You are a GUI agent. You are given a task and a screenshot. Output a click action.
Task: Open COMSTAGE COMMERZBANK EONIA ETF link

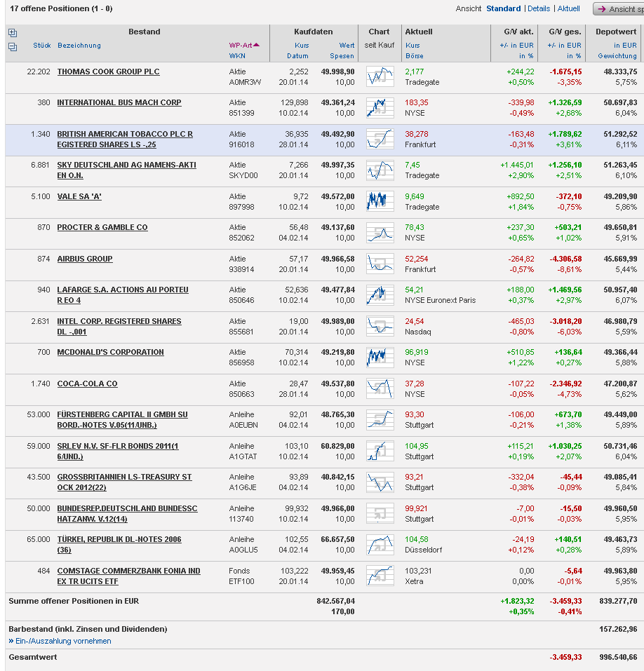coord(129,576)
